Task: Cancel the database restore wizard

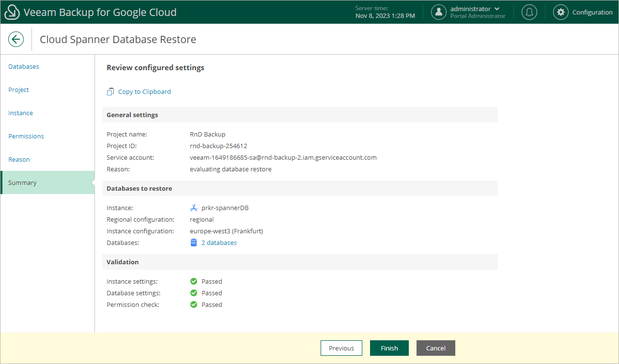Action: coord(435,348)
